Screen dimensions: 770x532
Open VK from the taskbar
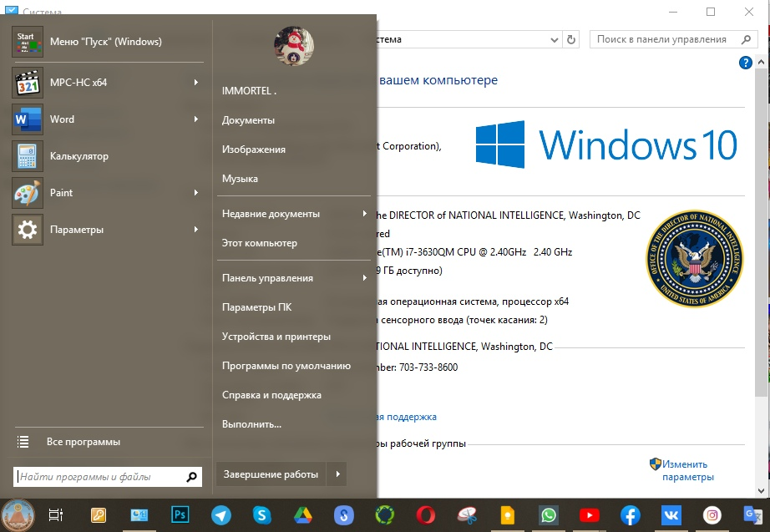[671, 515]
